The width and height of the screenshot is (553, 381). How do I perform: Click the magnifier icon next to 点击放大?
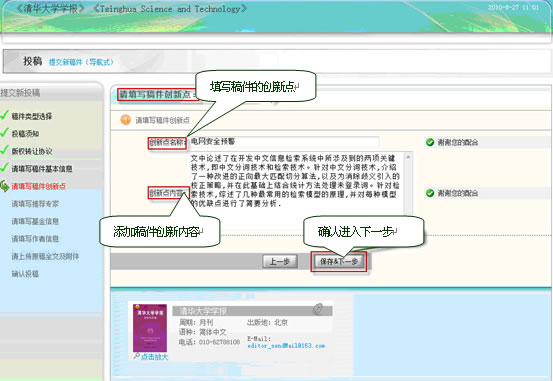click(x=136, y=356)
